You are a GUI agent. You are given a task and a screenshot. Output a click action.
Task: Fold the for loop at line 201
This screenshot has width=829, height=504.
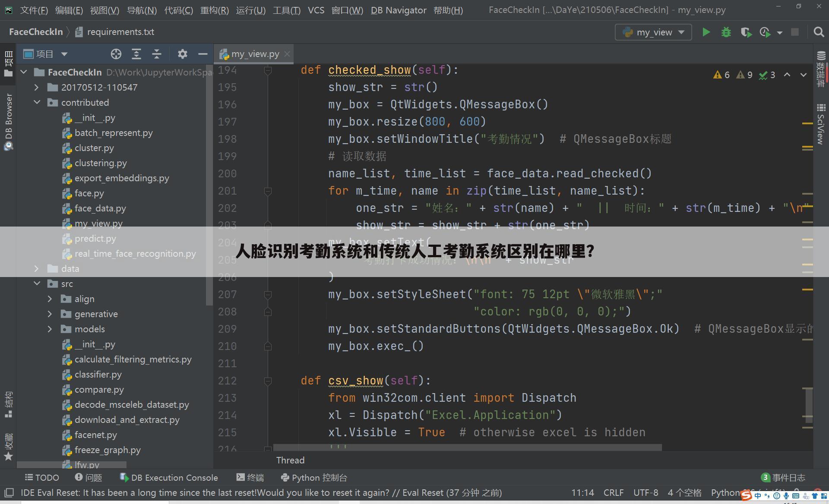click(268, 191)
